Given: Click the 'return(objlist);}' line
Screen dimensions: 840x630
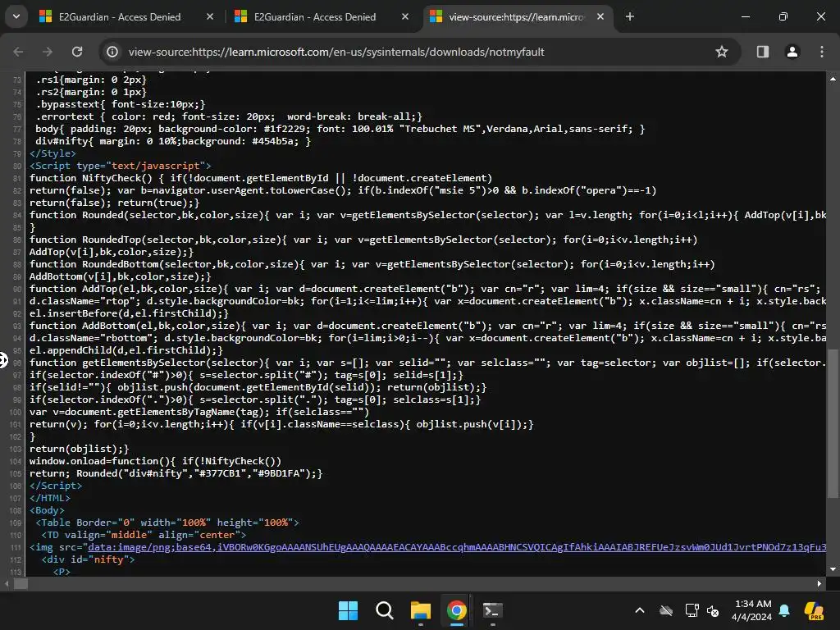Looking at the screenshot, I should click(80, 449).
